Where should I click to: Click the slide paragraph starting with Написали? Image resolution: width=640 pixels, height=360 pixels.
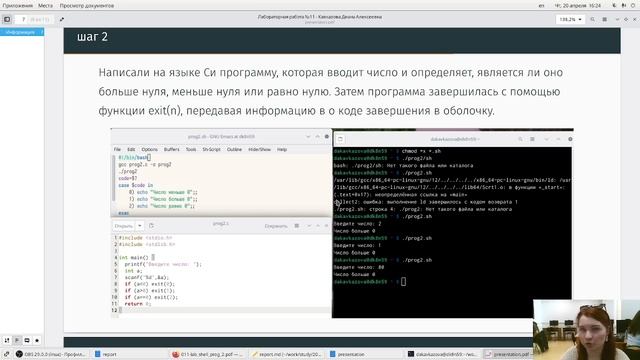coord(331,91)
